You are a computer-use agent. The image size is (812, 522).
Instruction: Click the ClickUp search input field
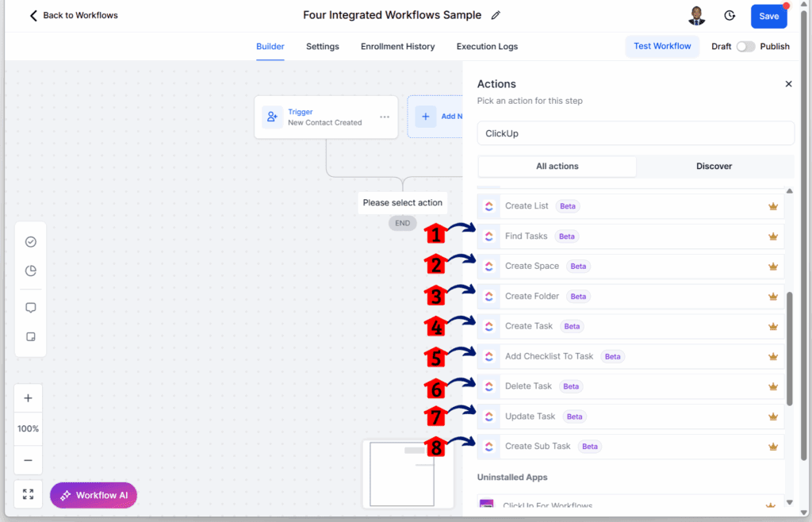click(x=635, y=133)
